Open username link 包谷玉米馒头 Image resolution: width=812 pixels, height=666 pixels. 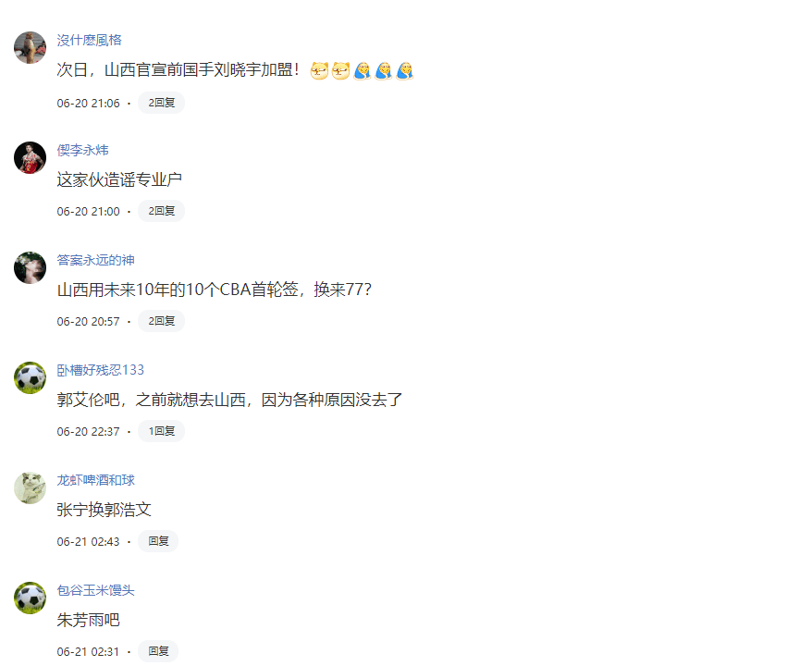pos(96,590)
